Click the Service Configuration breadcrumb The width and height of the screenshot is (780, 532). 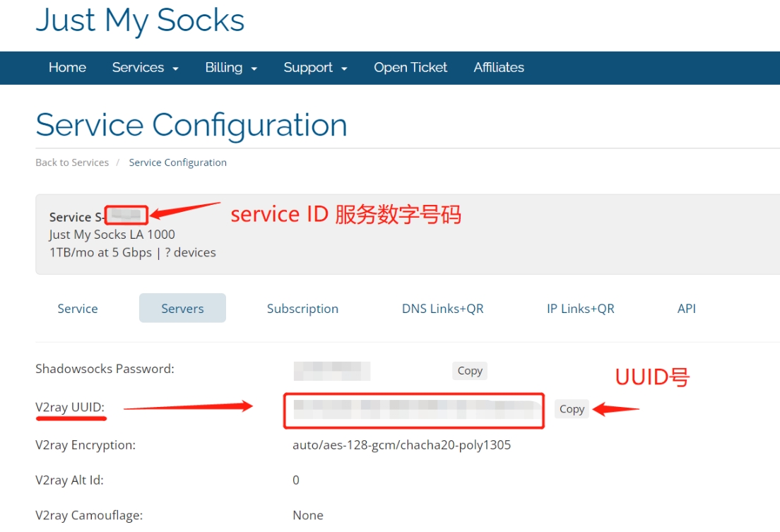click(x=177, y=162)
